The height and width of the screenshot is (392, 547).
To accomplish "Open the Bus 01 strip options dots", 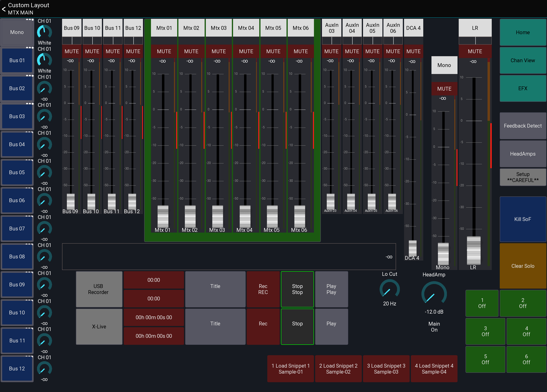I will pos(30,48).
